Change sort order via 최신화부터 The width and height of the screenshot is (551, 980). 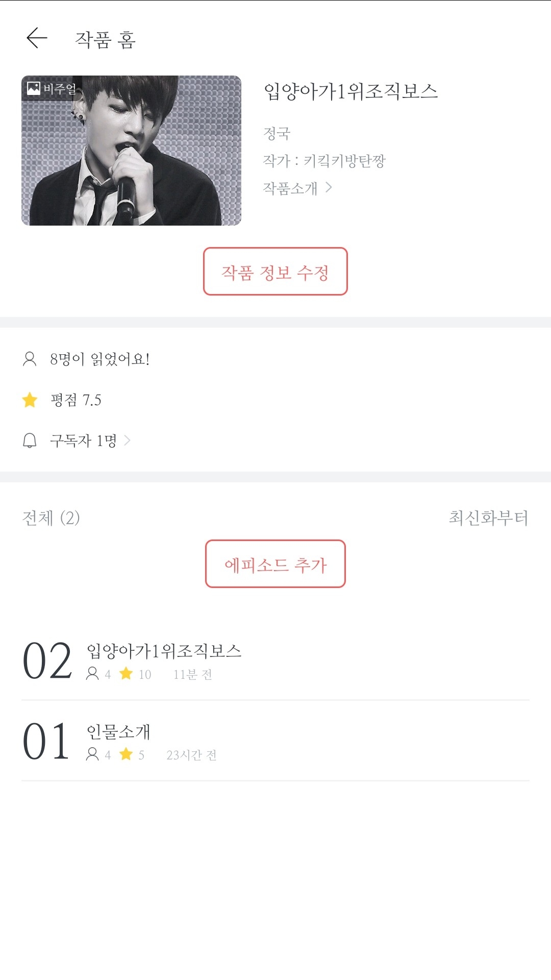tap(488, 518)
